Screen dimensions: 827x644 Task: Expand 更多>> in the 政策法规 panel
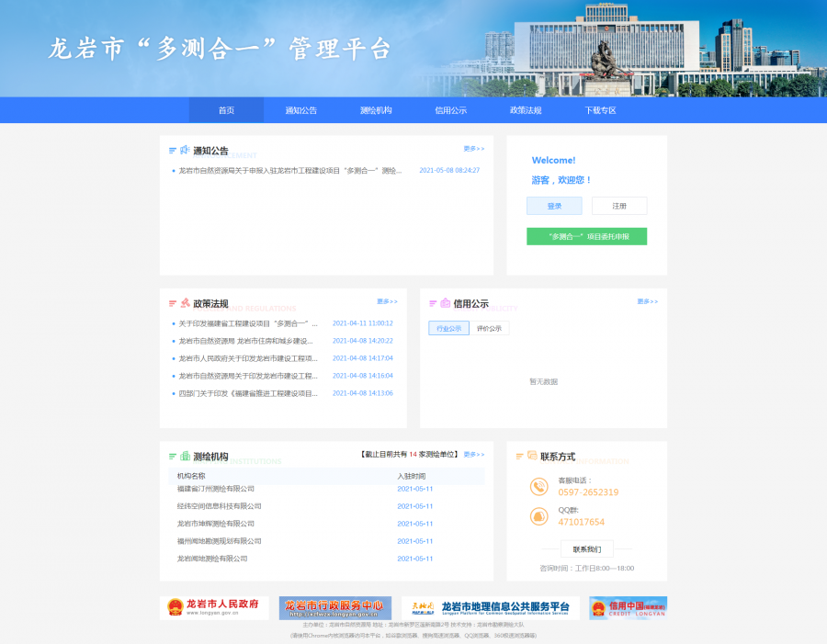coord(387,301)
